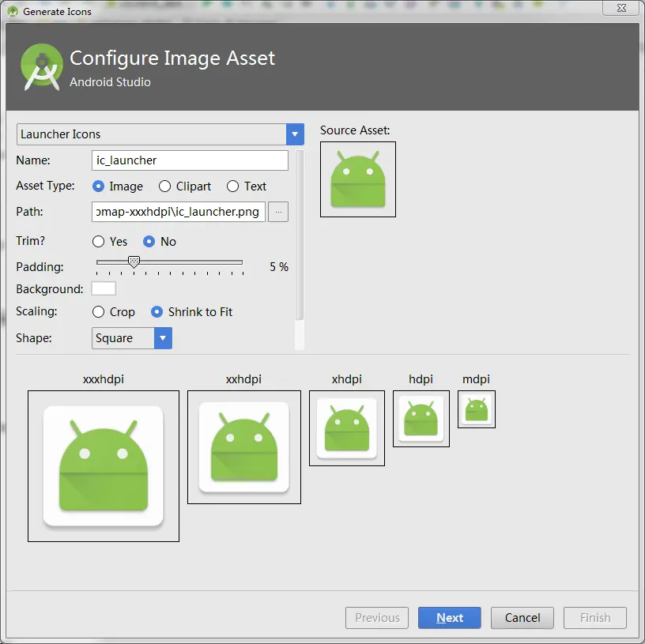The image size is (645, 644).
Task: Open the file browser with the ellipsis button
Action: click(x=278, y=212)
